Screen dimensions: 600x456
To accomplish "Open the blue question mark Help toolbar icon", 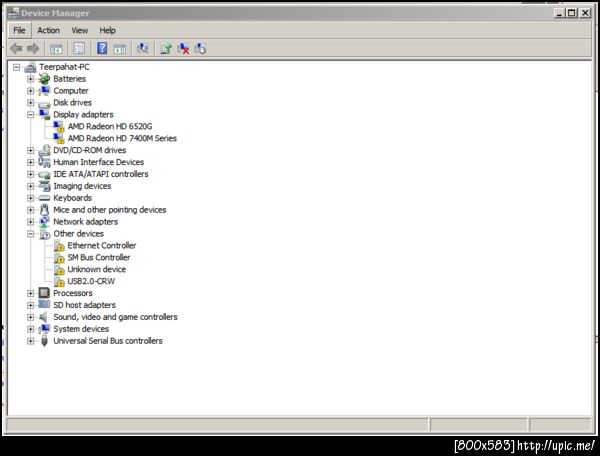I will tap(102, 48).
